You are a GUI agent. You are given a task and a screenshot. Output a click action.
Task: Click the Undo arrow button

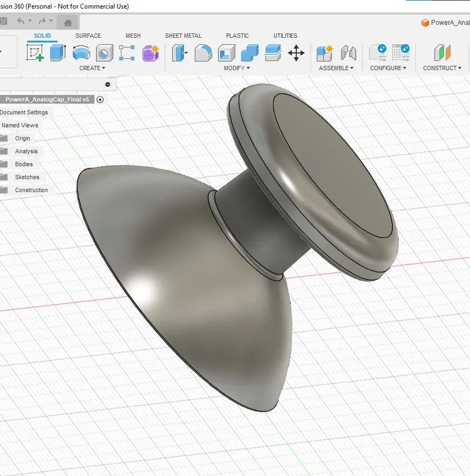(x=21, y=21)
